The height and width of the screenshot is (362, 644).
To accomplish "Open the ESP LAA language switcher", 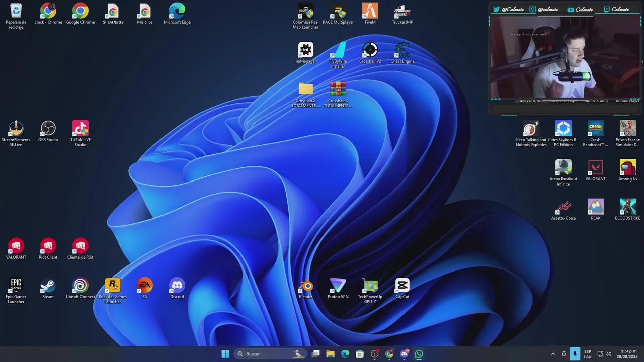I will click(588, 354).
